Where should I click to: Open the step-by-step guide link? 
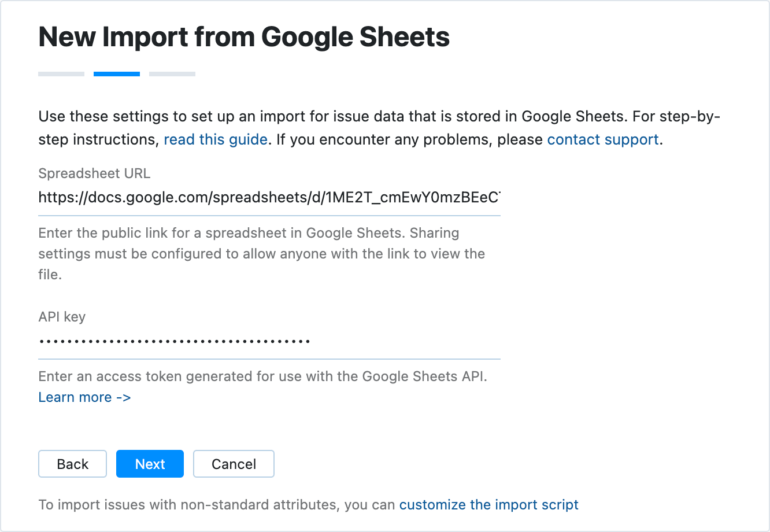pos(216,139)
